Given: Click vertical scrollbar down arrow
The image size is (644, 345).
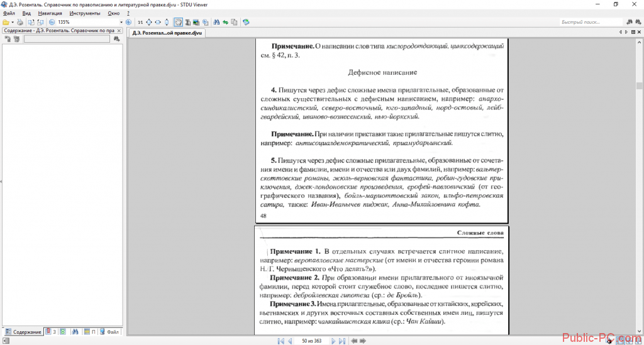Looking at the screenshot, I should click(x=639, y=331).
